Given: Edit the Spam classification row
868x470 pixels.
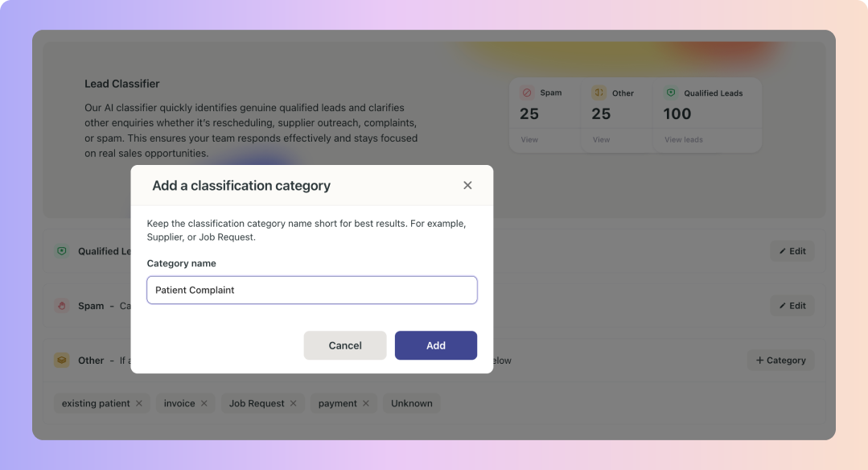Looking at the screenshot, I should [792, 306].
